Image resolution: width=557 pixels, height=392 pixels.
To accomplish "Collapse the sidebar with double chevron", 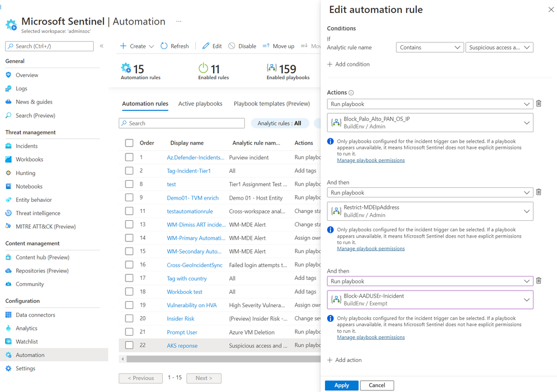I will click(101, 46).
